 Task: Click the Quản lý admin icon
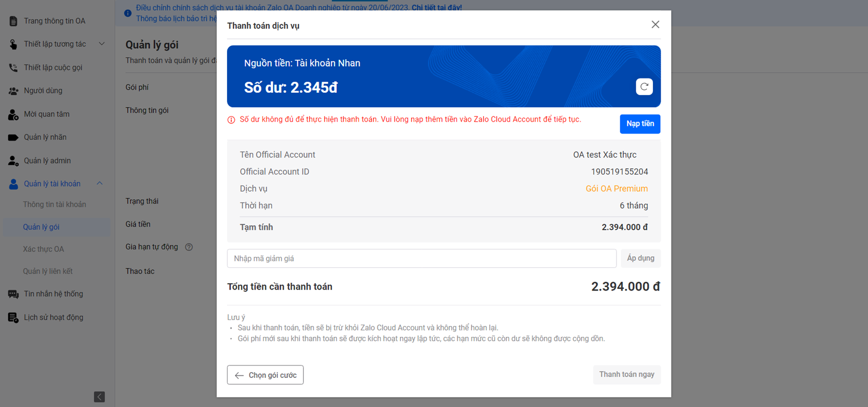point(13,161)
